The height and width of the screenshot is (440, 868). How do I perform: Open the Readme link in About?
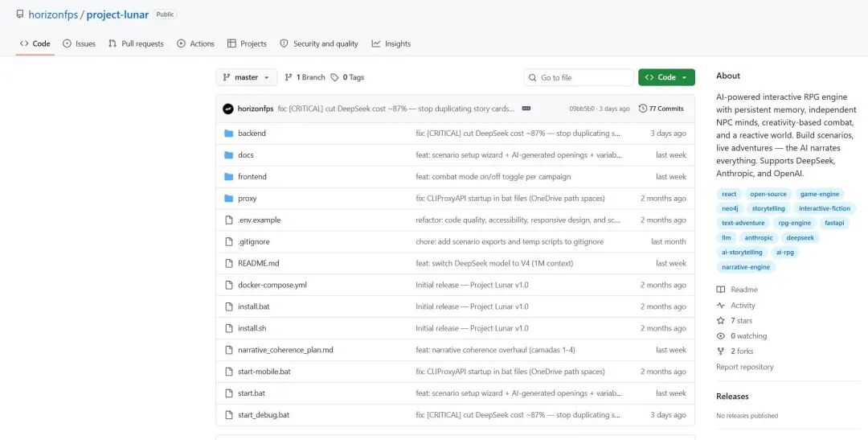coord(737,290)
